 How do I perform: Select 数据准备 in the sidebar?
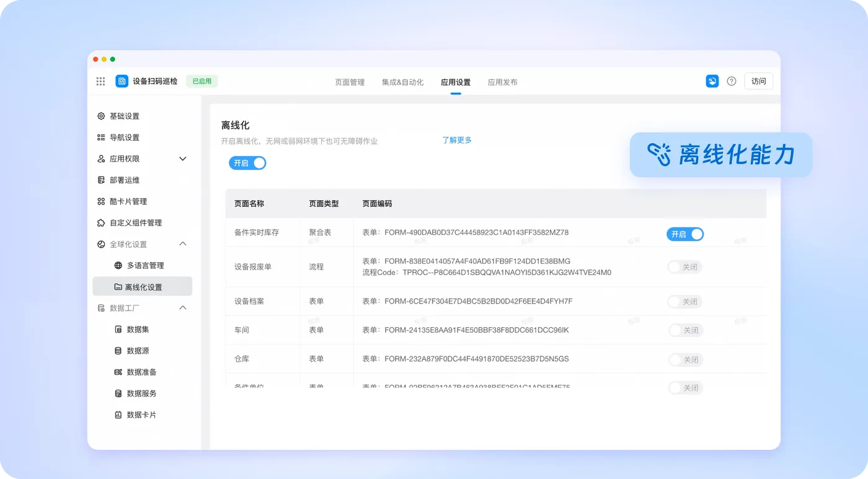click(142, 372)
